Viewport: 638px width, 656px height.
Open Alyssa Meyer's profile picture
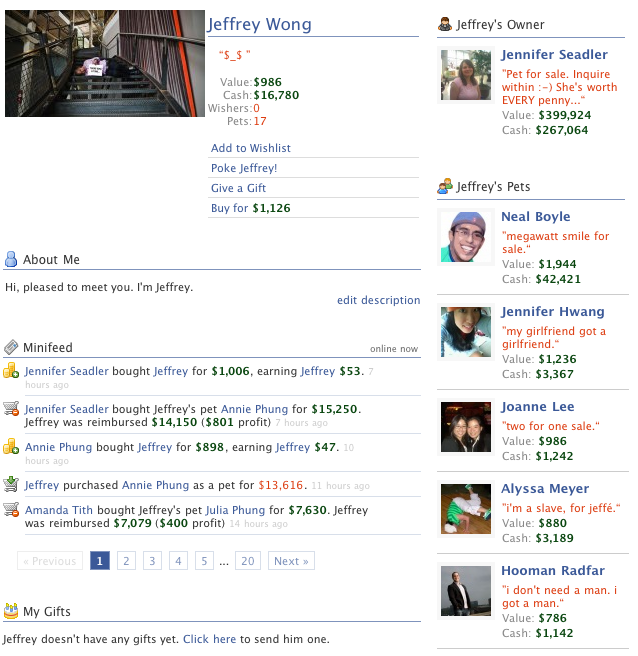coord(466,509)
